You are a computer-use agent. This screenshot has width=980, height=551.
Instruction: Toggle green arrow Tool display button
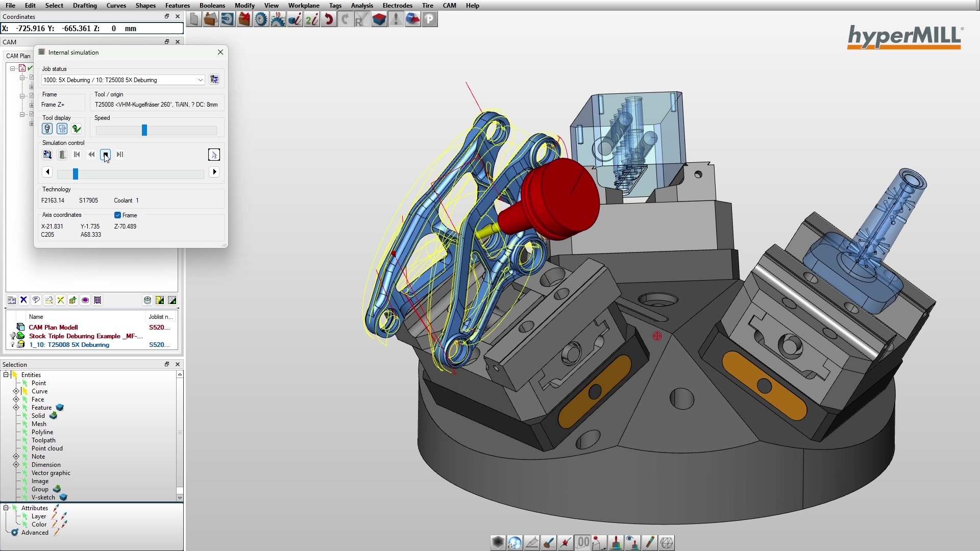[x=77, y=129]
